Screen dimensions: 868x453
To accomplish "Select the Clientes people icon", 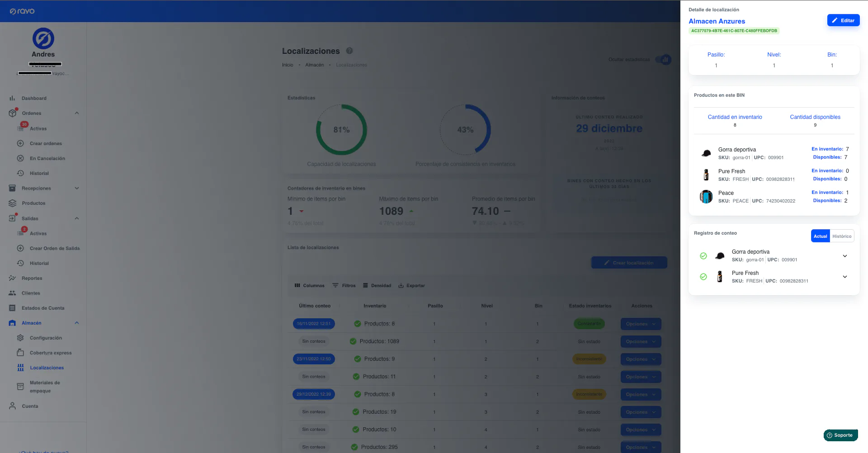I will point(12,293).
